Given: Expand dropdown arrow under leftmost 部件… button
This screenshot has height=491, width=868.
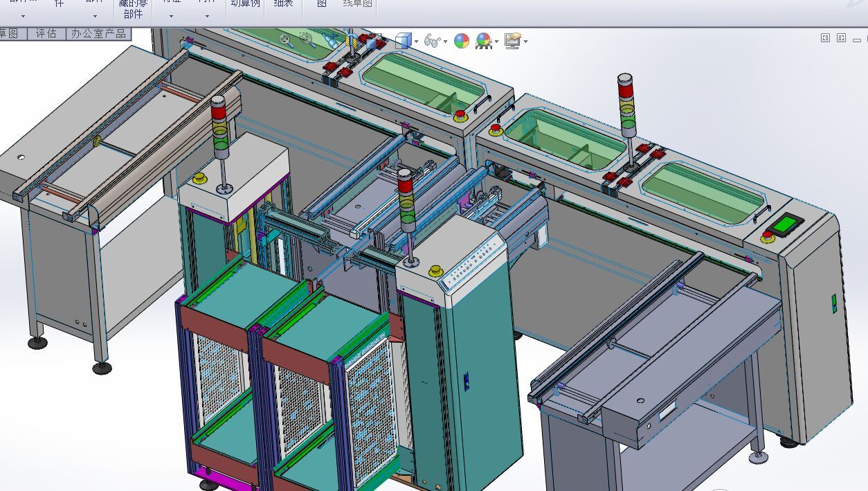Looking at the screenshot, I should coord(23,15).
